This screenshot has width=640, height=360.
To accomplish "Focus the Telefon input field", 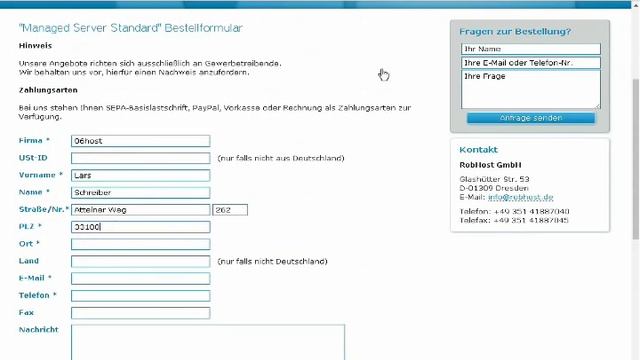I will 140,296.
